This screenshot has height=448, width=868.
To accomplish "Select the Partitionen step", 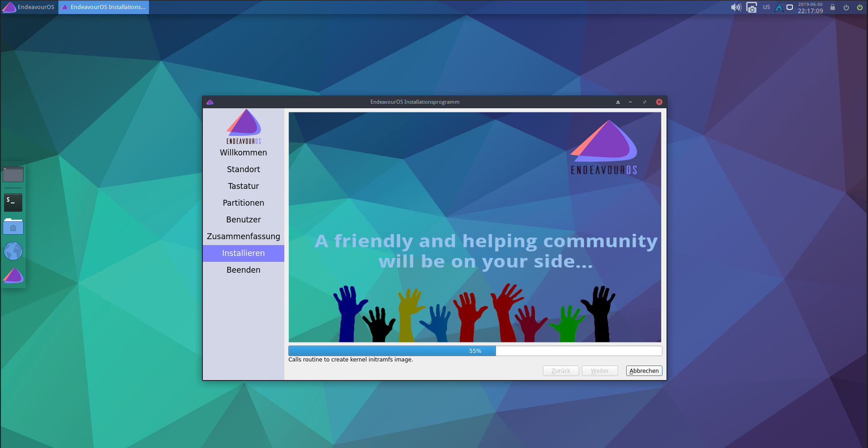I will (244, 203).
